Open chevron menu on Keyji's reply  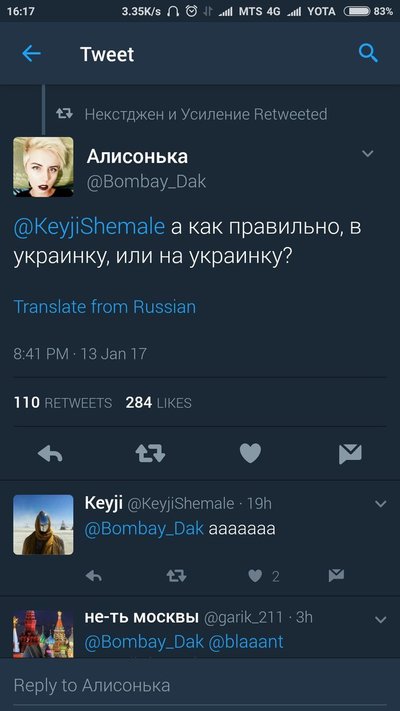pos(381,504)
